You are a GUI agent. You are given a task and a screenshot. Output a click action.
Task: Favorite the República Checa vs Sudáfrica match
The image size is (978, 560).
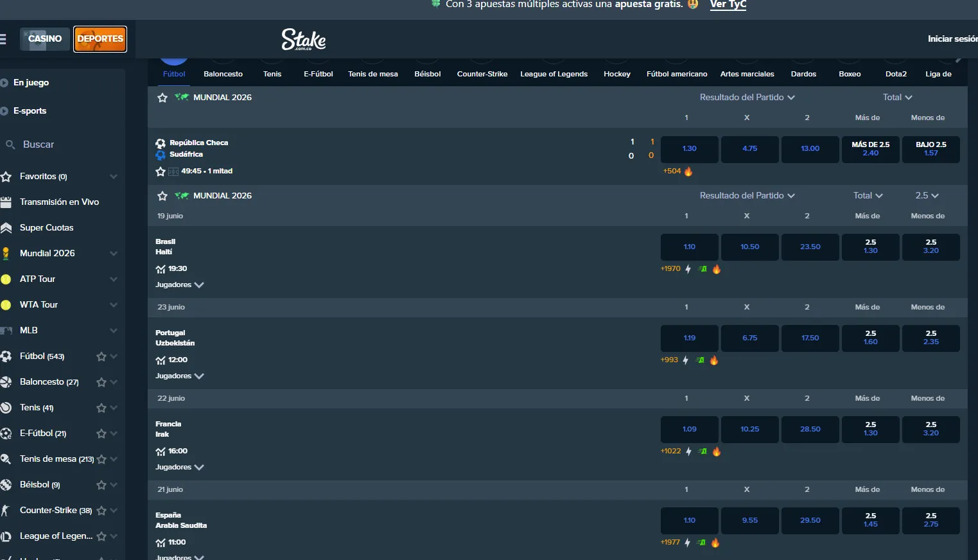click(161, 171)
